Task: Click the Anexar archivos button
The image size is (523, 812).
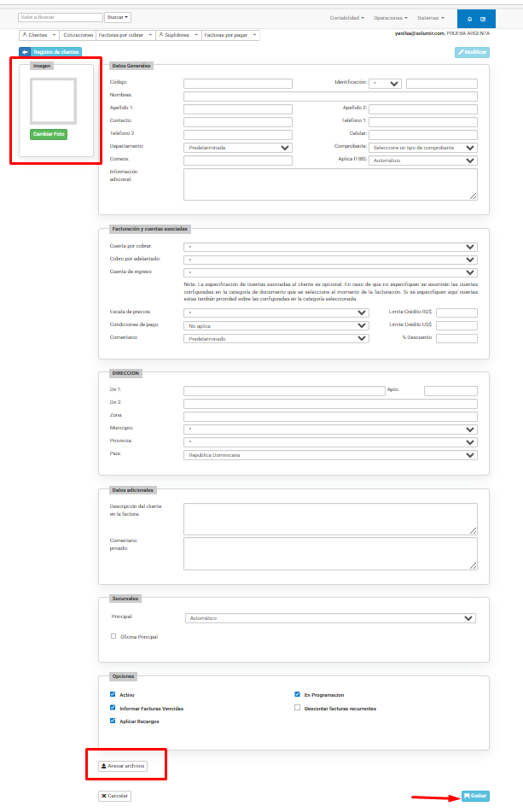Action: click(123, 766)
